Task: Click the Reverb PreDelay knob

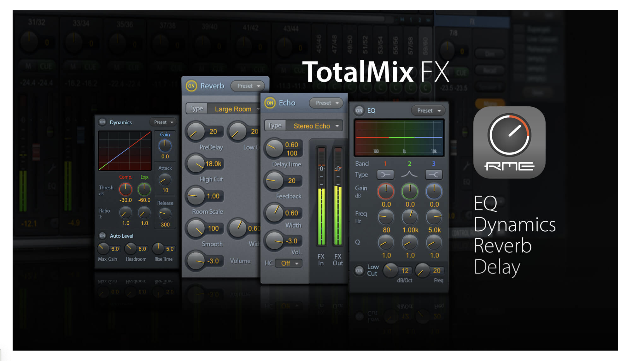Action: click(196, 132)
